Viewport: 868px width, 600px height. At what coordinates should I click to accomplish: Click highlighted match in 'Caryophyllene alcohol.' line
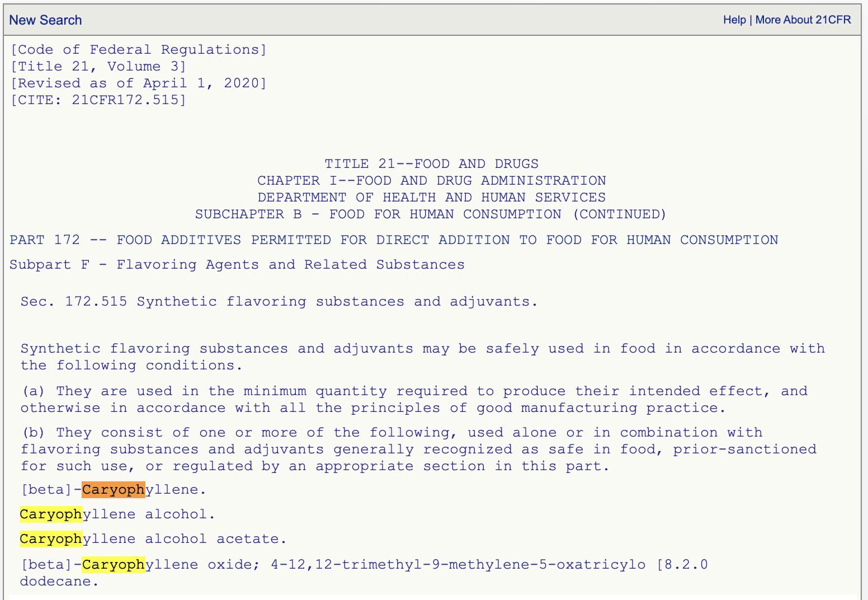(51, 514)
